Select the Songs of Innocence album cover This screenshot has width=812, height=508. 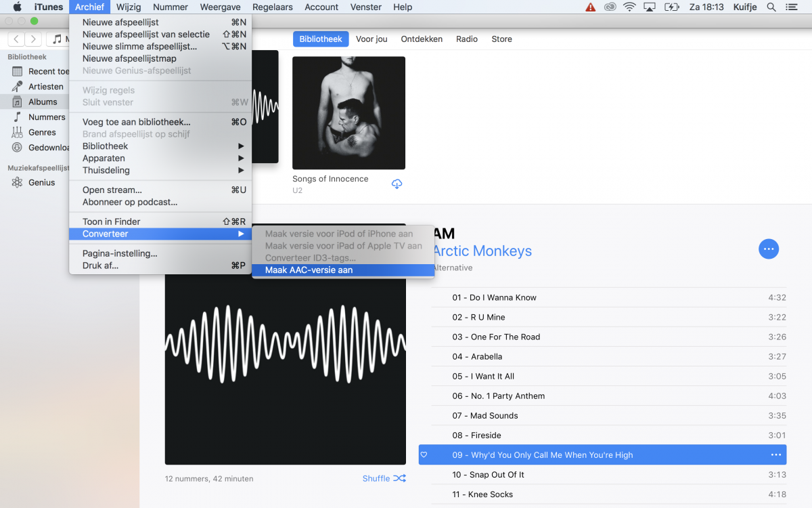point(348,112)
